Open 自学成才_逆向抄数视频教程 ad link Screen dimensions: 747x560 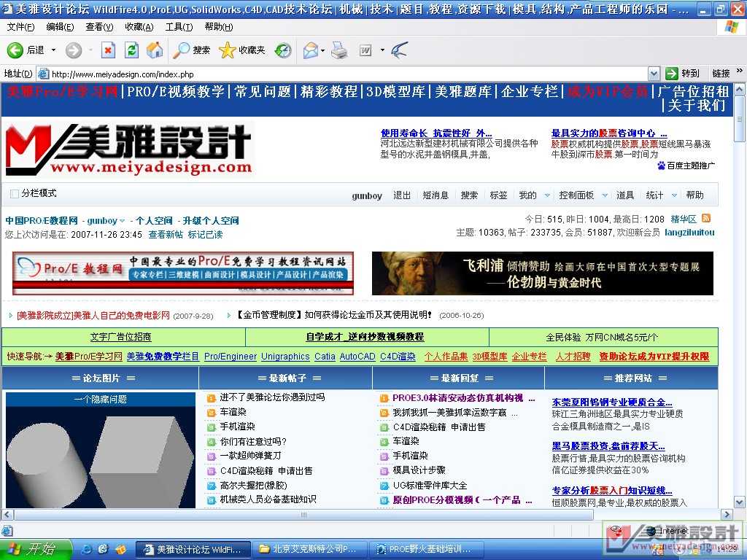tap(365, 337)
